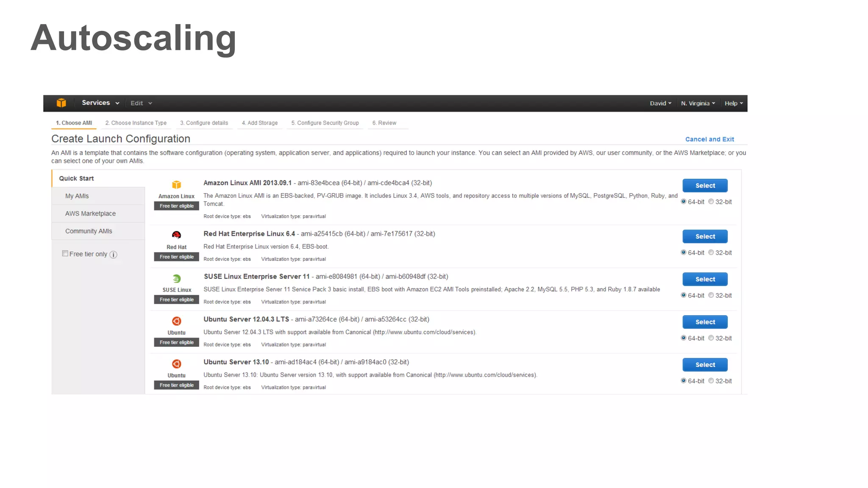The image size is (868, 488).
Task: Click the Create Launch Configuration heading
Action: tap(121, 139)
